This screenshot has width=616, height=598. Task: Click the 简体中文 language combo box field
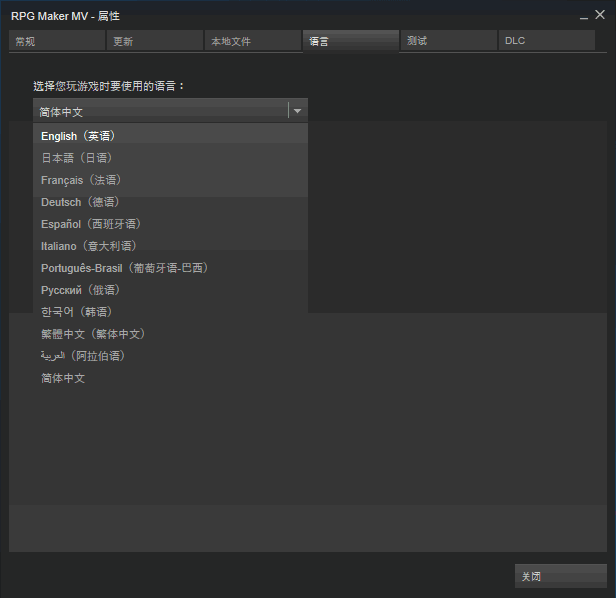(x=170, y=110)
